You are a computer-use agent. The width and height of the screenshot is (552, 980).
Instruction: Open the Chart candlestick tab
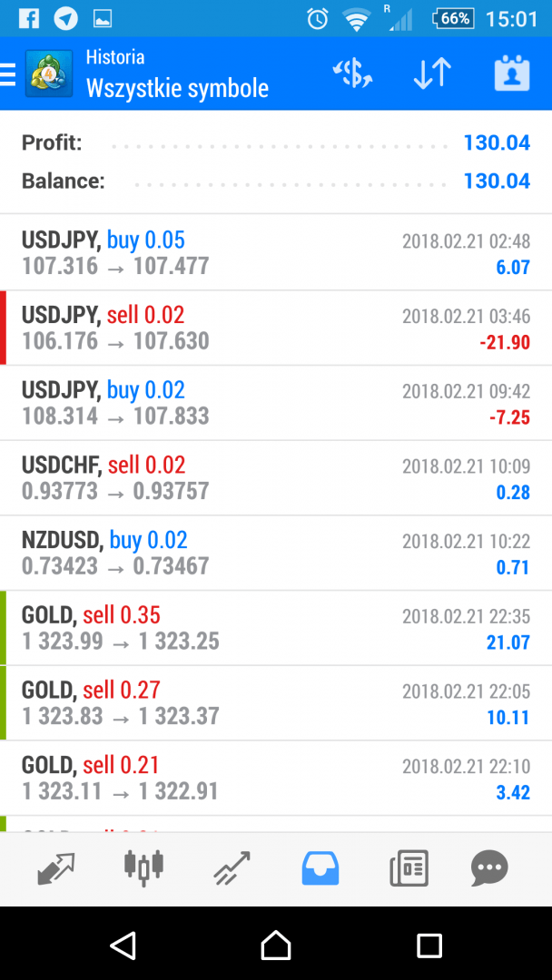point(143,868)
